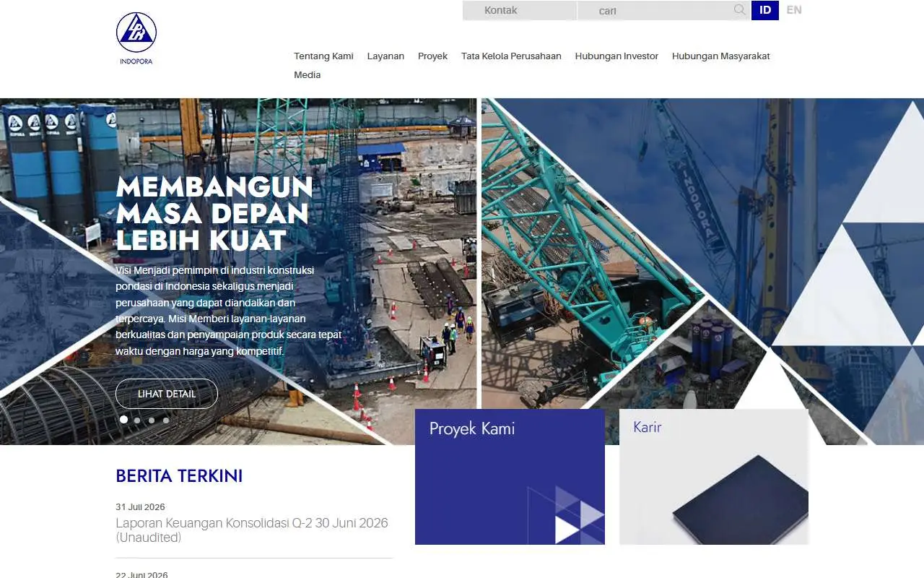Click the 31 Juli 2026 date
Screen dimensions: 924x578
pyautogui.click(x=140, y=507)
